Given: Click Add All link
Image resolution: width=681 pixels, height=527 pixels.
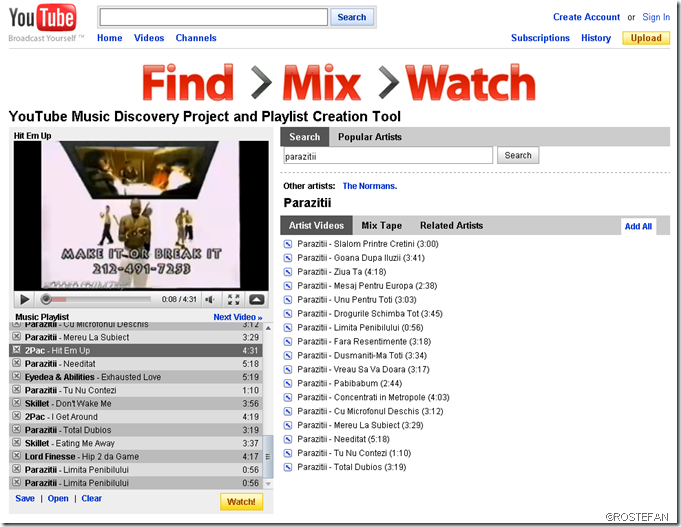Looking at the screenshot, I should [x=638, y=226].
